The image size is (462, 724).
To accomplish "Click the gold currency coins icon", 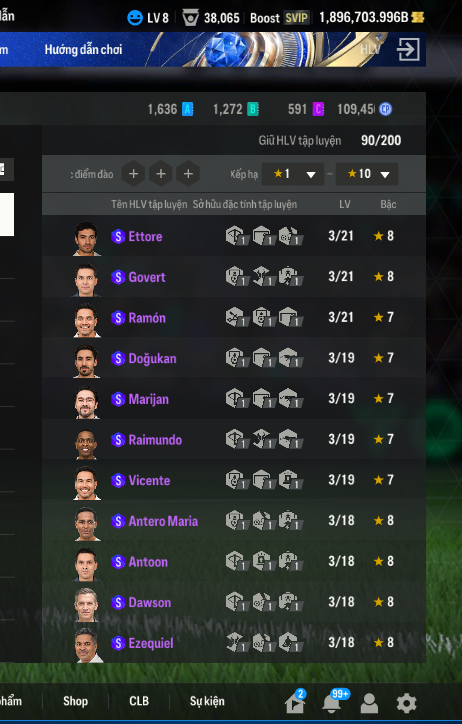I will [x=418, y=18].
